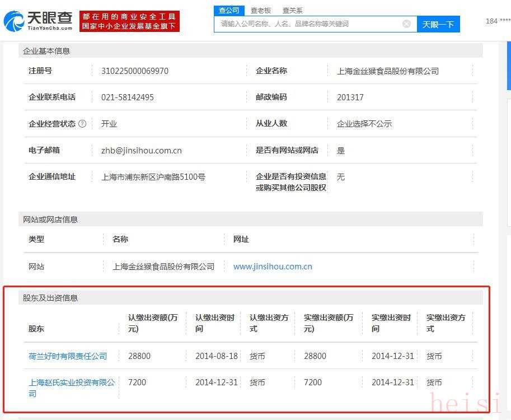Screen dimensions: 511x420
Task: Click phone number 021-58142495
Action: (128, 97)
